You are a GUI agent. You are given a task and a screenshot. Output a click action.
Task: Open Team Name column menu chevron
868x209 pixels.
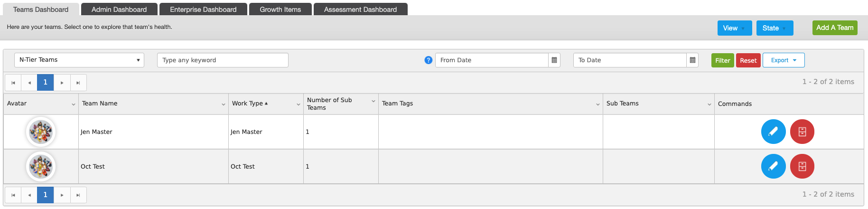[x=224, y=104]
